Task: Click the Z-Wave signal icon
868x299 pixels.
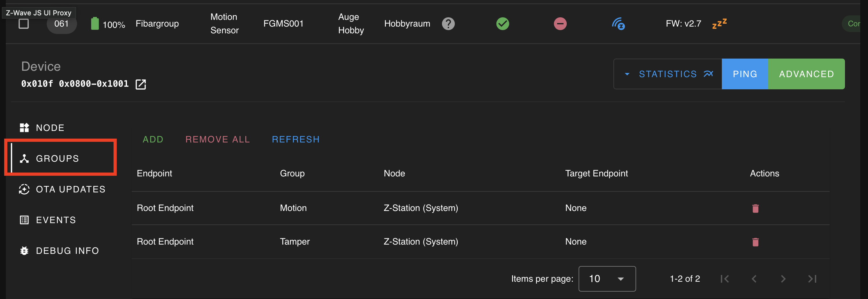Action: [618, 24]
